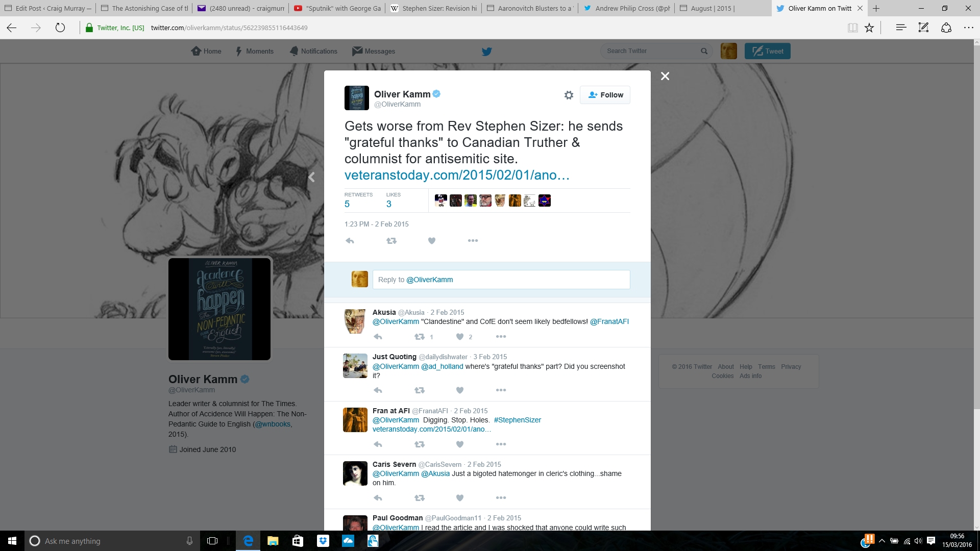Close the tweet overlay with X
This screenshot has height=551, width=980.
pos(665,76)
